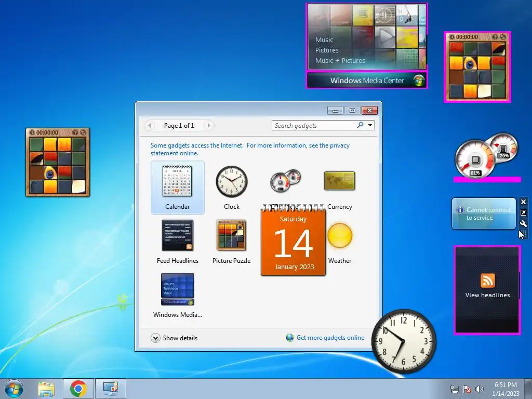Choose Pictures in the Media Center gadget
This screenshot has height=399, width=532.
[327, 50]
